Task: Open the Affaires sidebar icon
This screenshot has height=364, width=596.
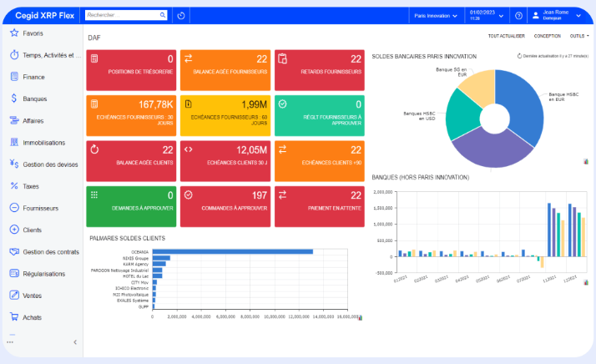Action: pyautogui.click(x=14, y=120)
